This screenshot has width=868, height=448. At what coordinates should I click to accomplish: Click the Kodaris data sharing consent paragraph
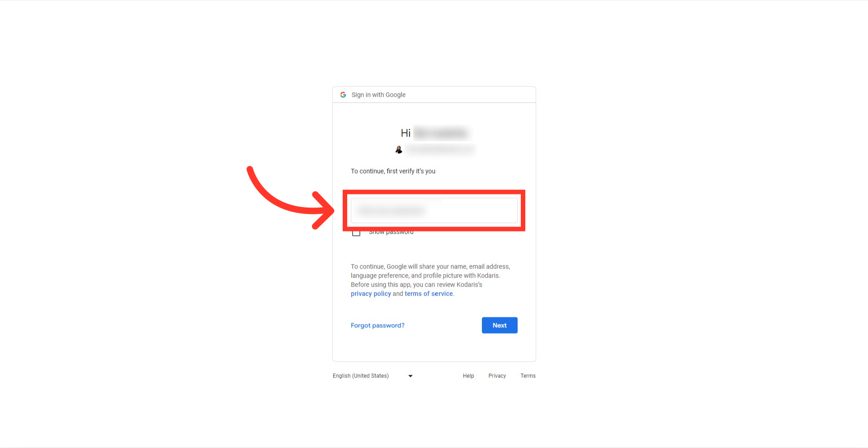pos(430,280)
